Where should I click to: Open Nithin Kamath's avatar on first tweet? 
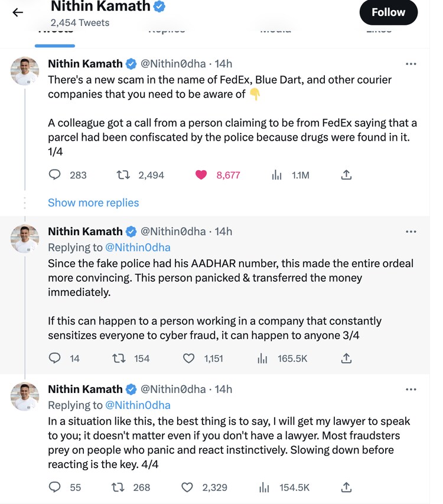[25, 71]
